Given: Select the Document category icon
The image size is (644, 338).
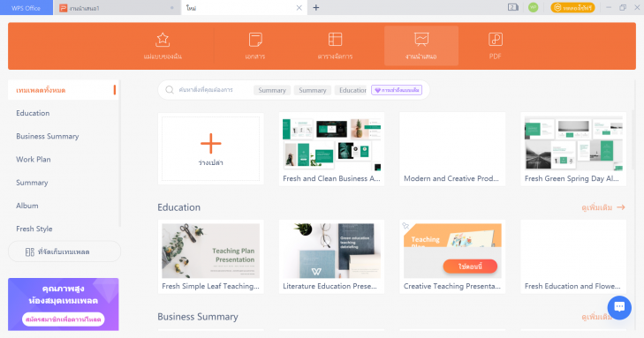Looking at the screenshot, I should point(255,40).
